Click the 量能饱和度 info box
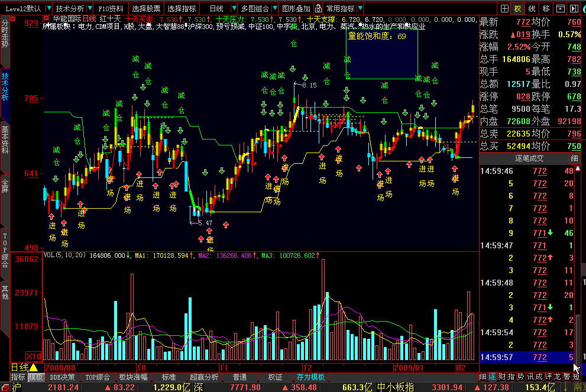 pos(382,54)
